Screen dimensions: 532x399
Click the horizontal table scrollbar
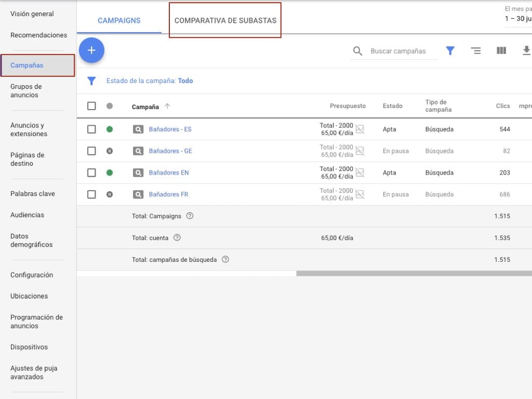click(x=414, y=273)
